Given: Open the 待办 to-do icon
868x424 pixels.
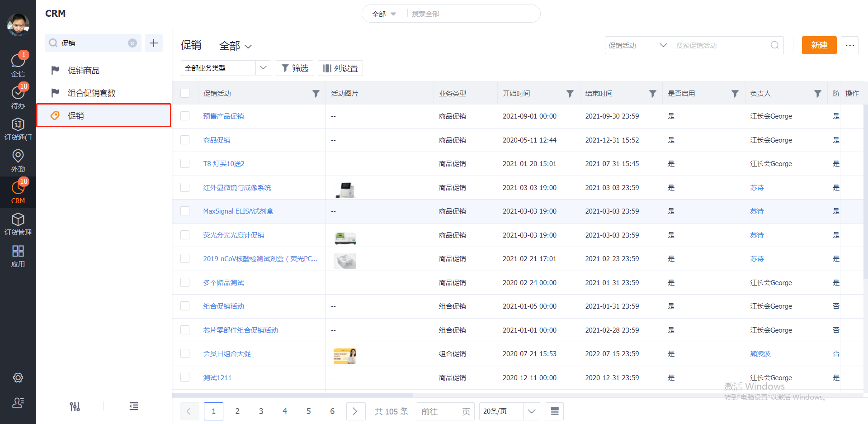Looking at the screenshot, I should [18, 96].
